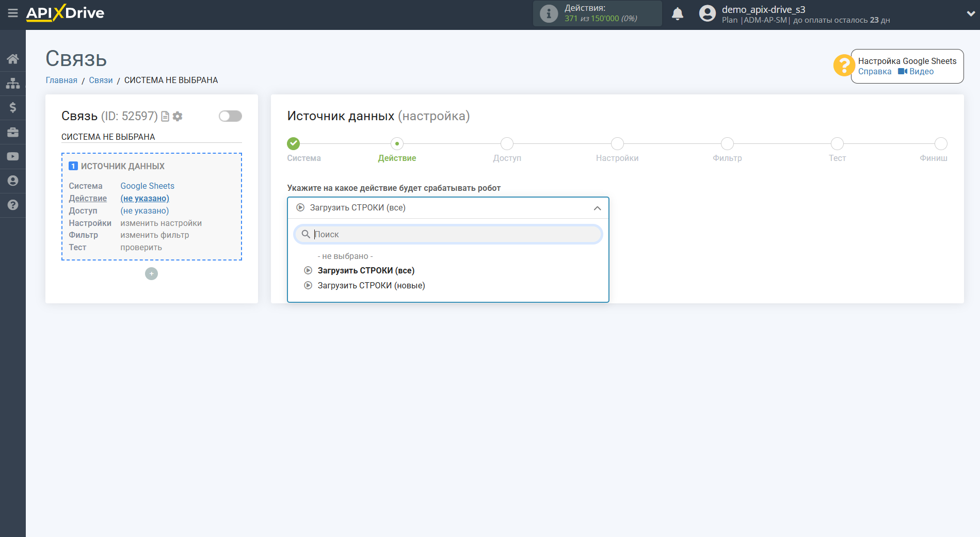Screen dimensions: 980x537
Task: Click the gear settings icon next to connection ID
Action: (x=178, y=117)
